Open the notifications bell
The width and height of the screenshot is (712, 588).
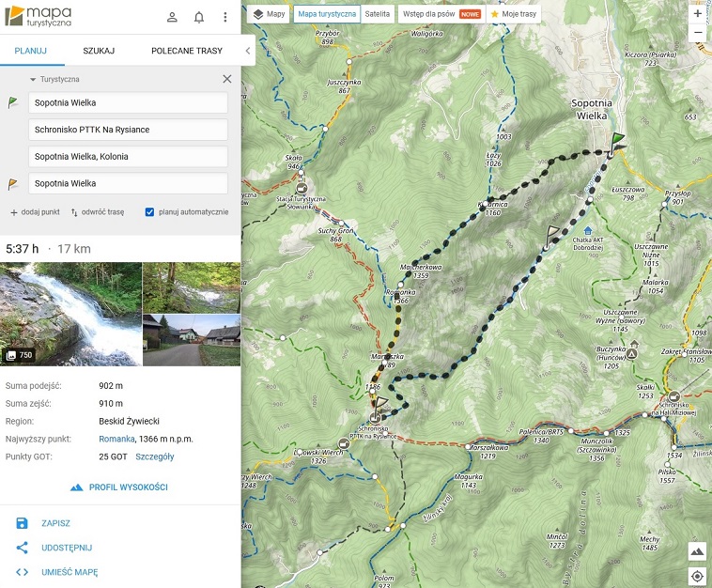(199, 17)
